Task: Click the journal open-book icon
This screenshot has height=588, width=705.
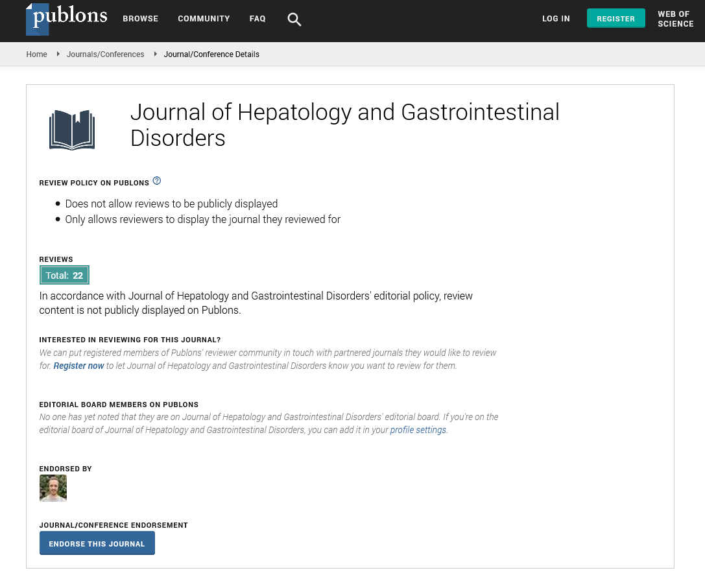Action: coord(72,130)
